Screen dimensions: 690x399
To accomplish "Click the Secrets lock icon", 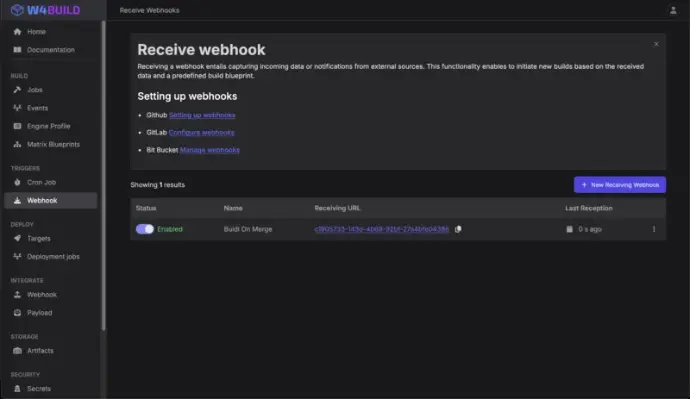I will [x=17, y=389].
